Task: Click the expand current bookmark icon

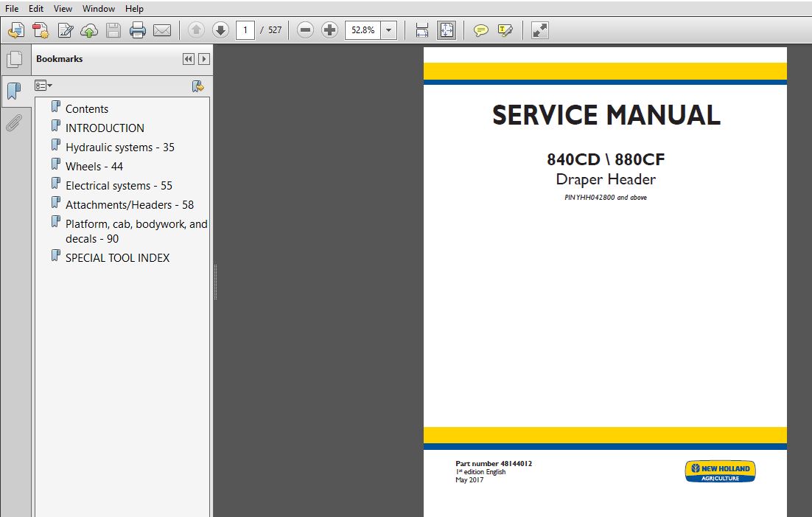Action: pos(197,86)
